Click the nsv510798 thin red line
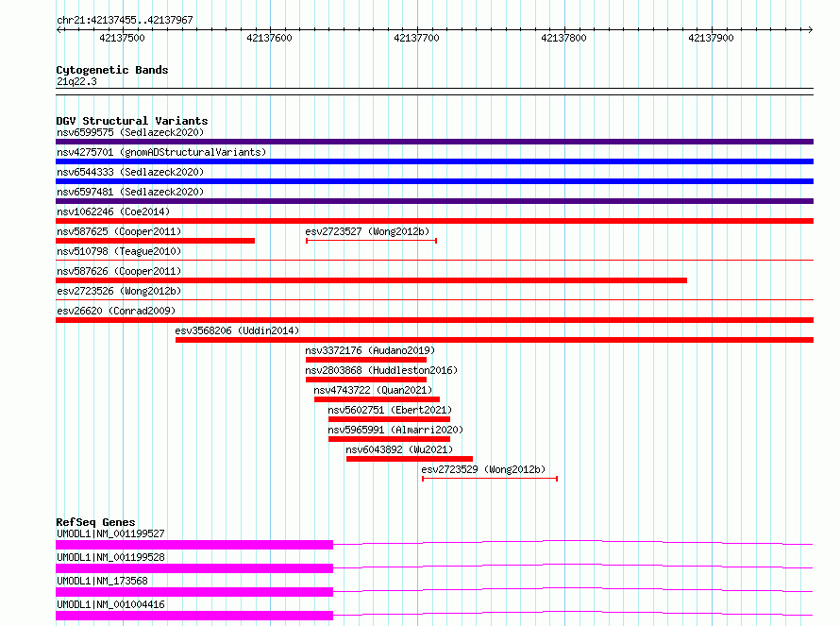 pyautogui.click(x=434, y=261)
